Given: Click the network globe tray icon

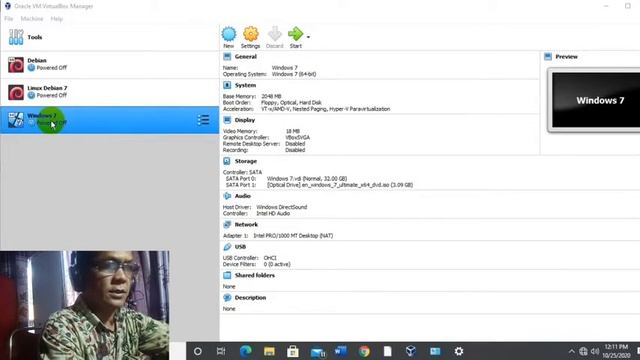Looking at the screenshot, I should tap(583, 351).
